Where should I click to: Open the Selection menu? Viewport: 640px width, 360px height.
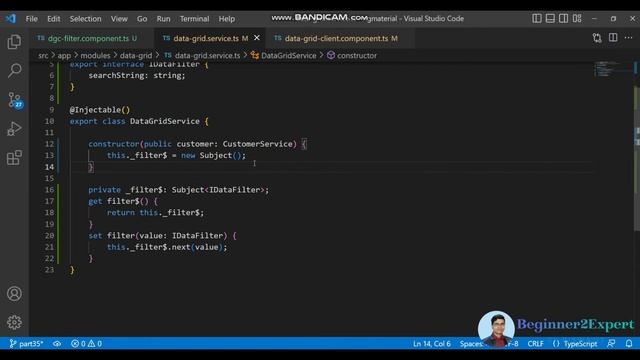click(85, 19)
